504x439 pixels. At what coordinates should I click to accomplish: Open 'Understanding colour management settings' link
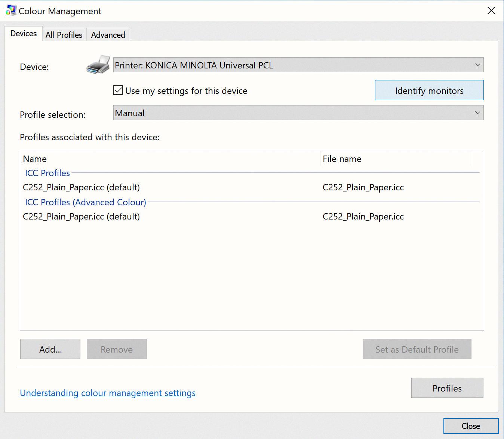108,393
